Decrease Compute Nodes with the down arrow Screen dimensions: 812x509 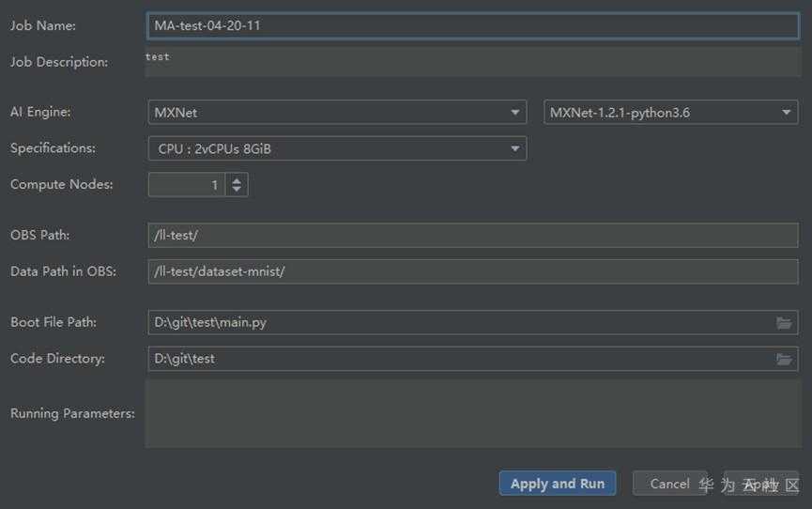click(x=237, y=190)
